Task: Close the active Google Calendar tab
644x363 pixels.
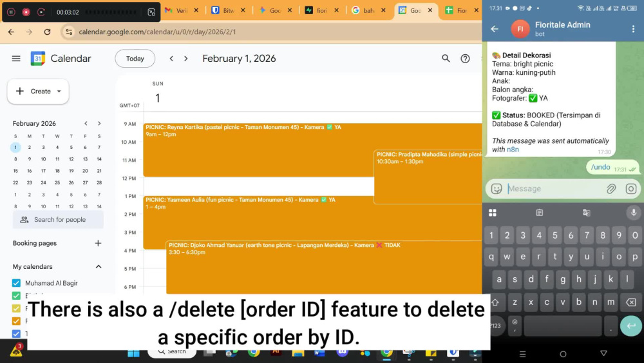Action: [x=430, y=10]
